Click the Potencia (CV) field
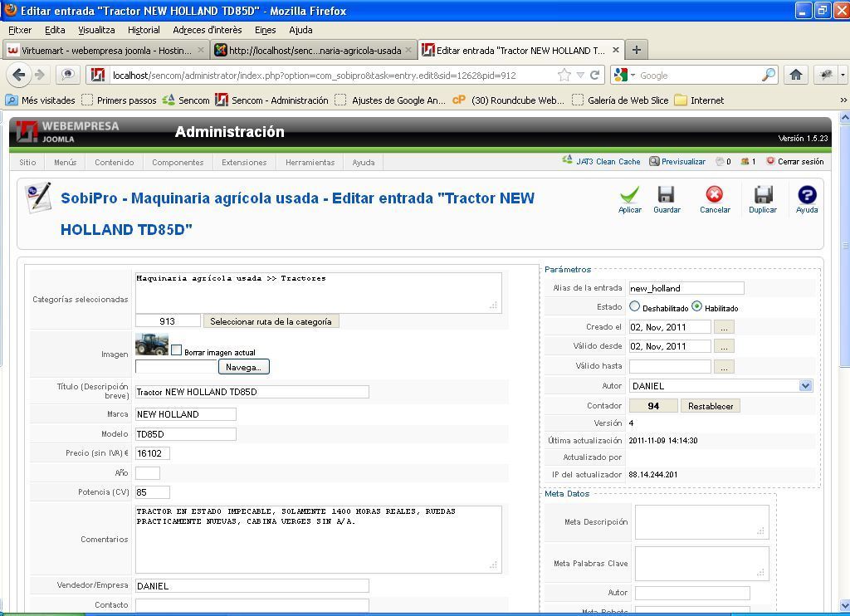Image resolution: width=850 pixels, height=616 pixels. pos(153,492)
